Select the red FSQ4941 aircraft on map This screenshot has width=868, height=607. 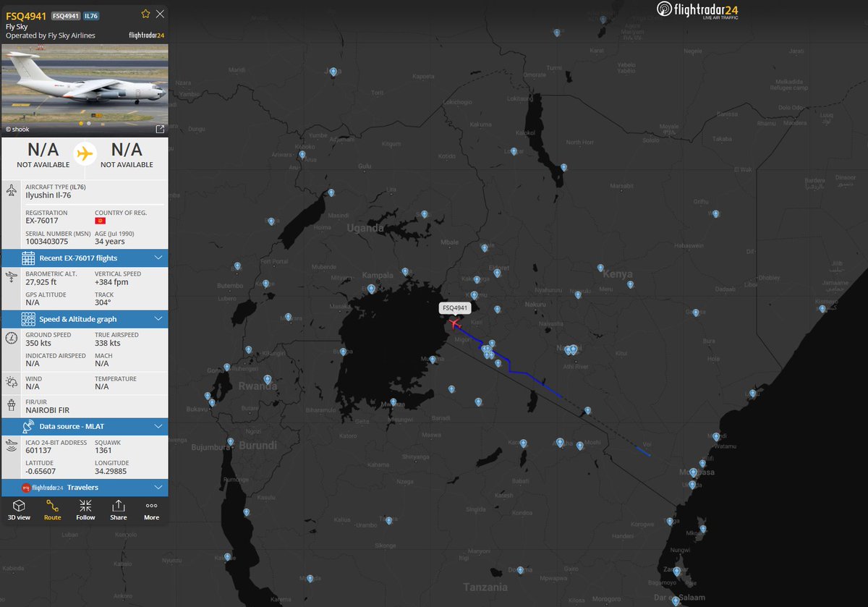(455, 323)
